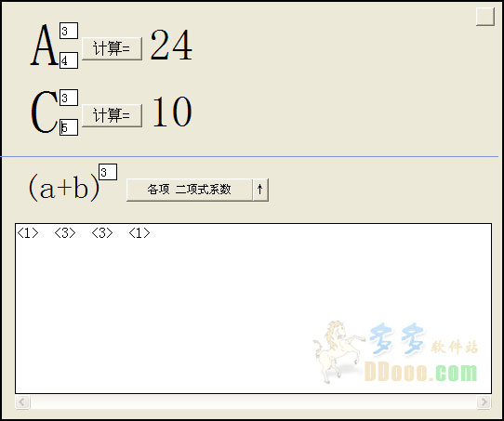Click the horizontal scrollbar right arrow
The width and height of the screenshot is (504, 421).
tap(484, 401)
